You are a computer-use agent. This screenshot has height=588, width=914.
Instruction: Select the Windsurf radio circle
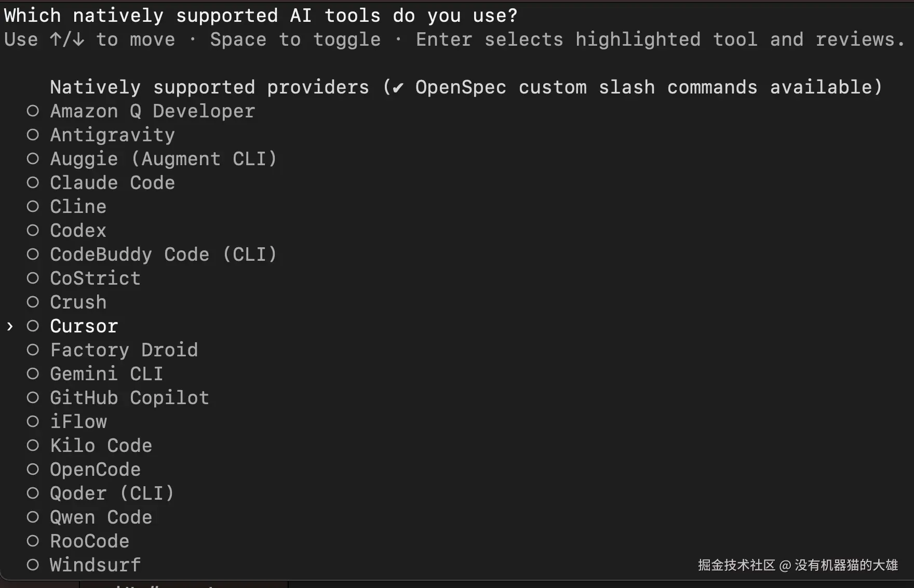(33, 565)
